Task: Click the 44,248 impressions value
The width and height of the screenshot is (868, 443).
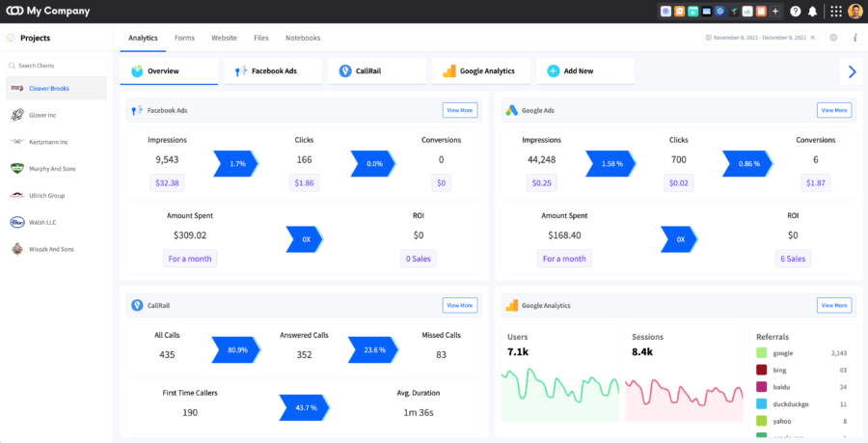Action: click(541, 160)
